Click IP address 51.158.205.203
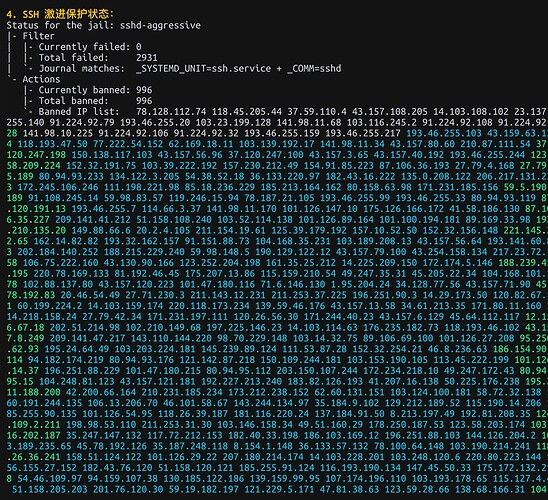Image resolution: width=548 pixels, height=500 pixels. [x=50, y=490]
